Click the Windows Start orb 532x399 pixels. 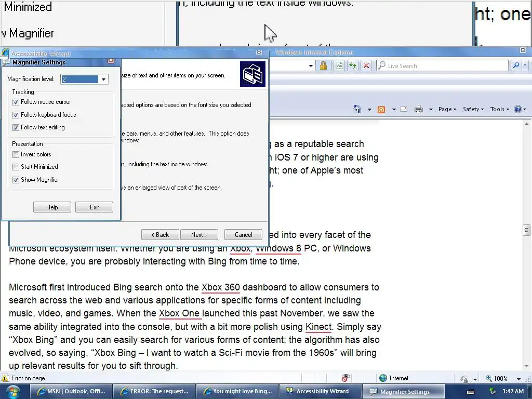pos(13,392)
